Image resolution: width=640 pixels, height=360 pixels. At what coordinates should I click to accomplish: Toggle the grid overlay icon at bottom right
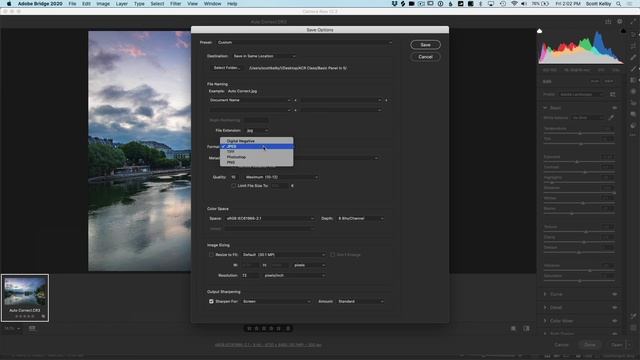pyautogui.click(x=633, y=328)
